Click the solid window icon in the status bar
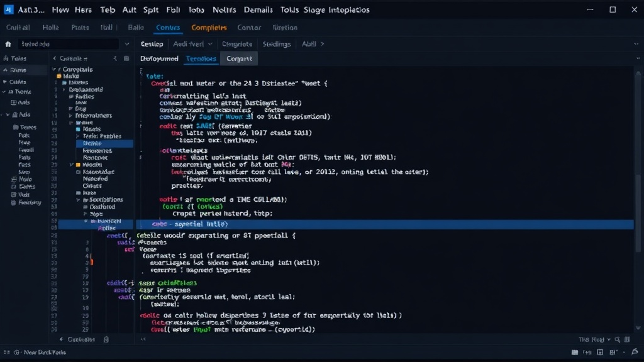Image resolution: width=644 pixels, height=362 pixels. click(575, 352)
